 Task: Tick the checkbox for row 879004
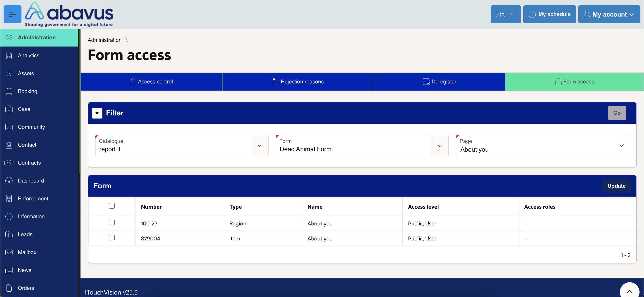(x=112, y=238)
